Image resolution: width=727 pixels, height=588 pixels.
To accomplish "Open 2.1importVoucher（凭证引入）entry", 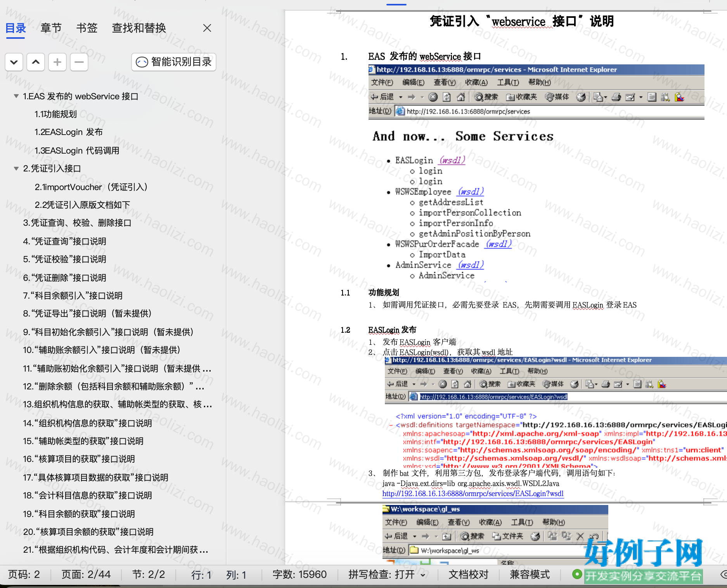I will click(91, 187).
